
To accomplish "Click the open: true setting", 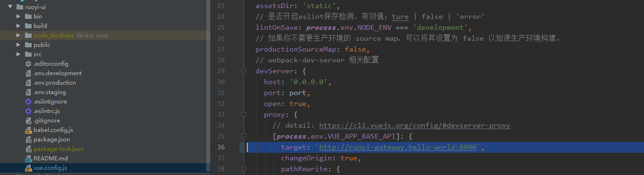I will 287,104.
